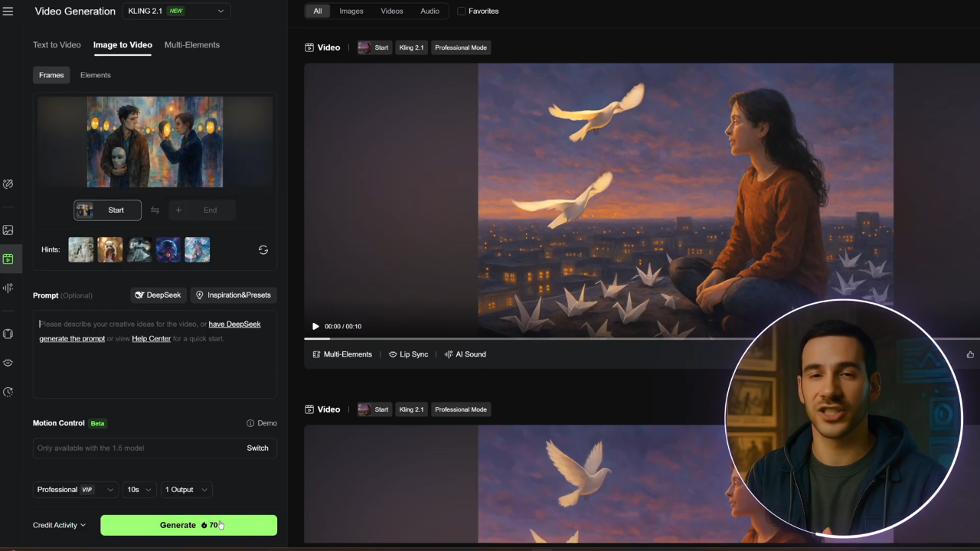
Task: Switch to the Text to Video tab
Action: (x=57, y=44)
